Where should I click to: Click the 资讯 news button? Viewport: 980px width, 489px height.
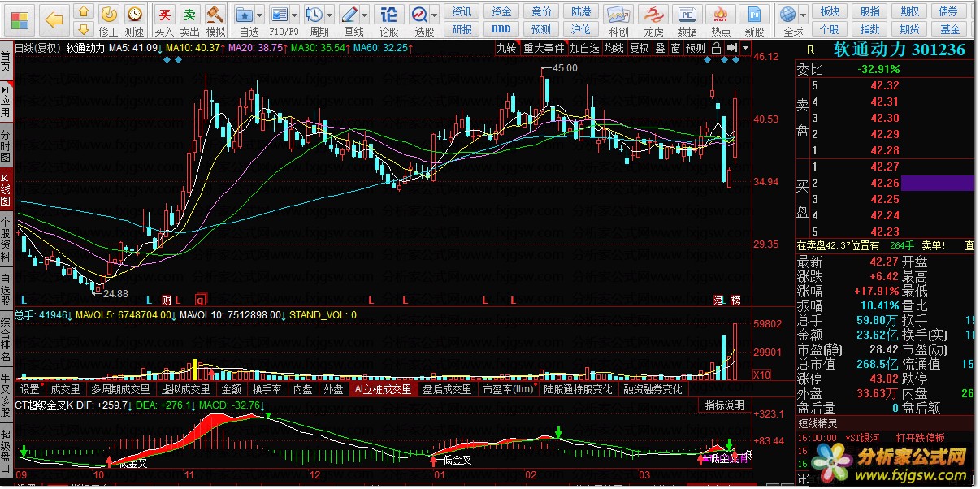pyautogui.click(x=462, y=11)
